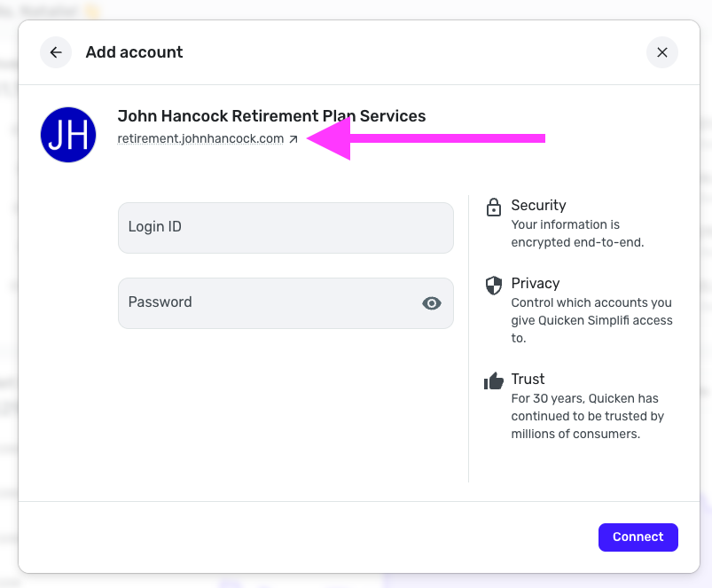712x588 pixels.
Task: Click the Security padlock icon
Action: (494, 207)
